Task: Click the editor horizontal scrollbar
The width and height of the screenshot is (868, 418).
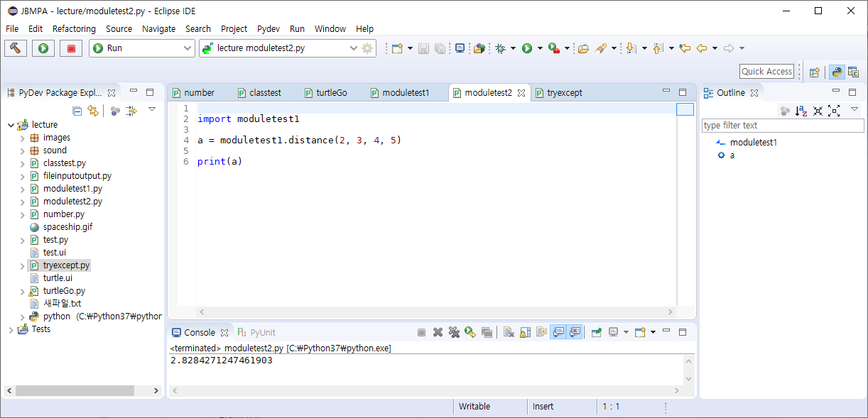Action: tap(435, 312)
